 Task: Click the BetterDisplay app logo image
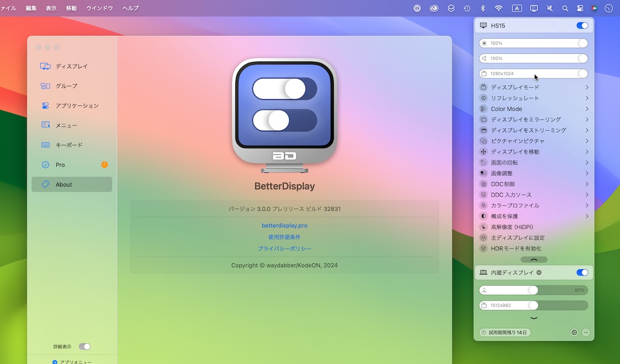point(284,116)
